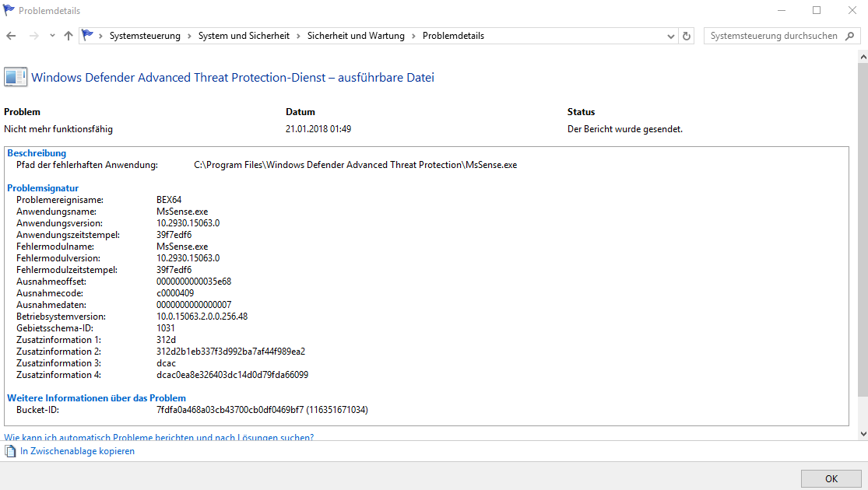
Task: Click the Problemsignatur section heading
Action: [x=43, y=188]
